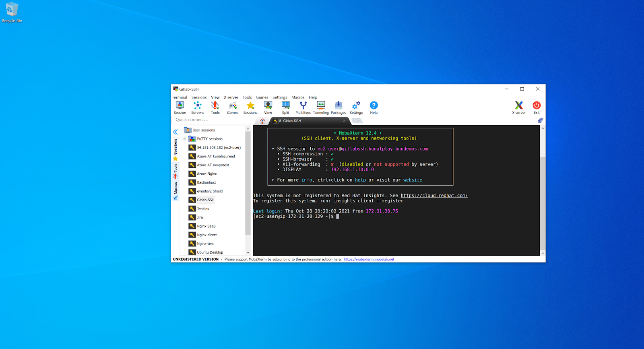This screenshot has height=349, width=644.
Task: Click the View toolbar icon
Action: [268, 107]
